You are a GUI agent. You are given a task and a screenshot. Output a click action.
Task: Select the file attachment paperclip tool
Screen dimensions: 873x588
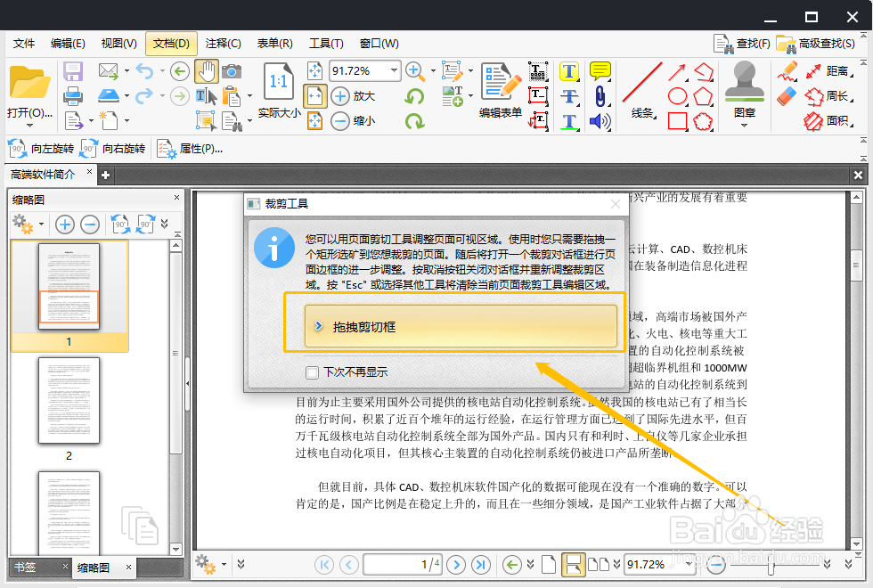click(x=600, y=97)
